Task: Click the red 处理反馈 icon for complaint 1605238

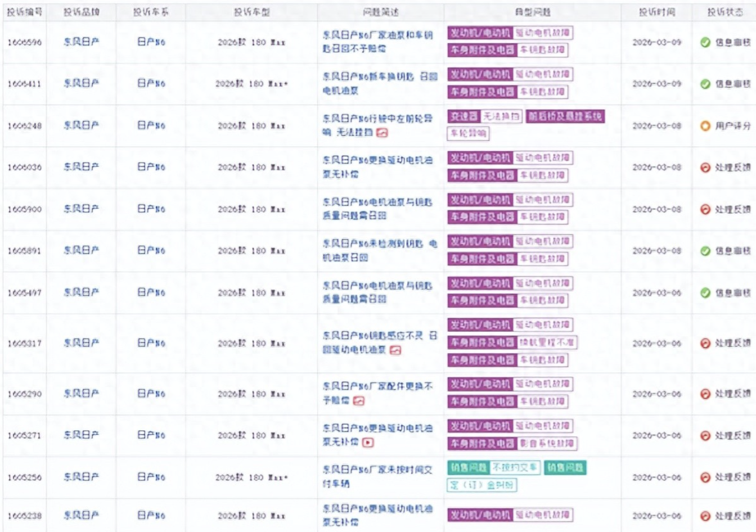Action: pos(705,516)
